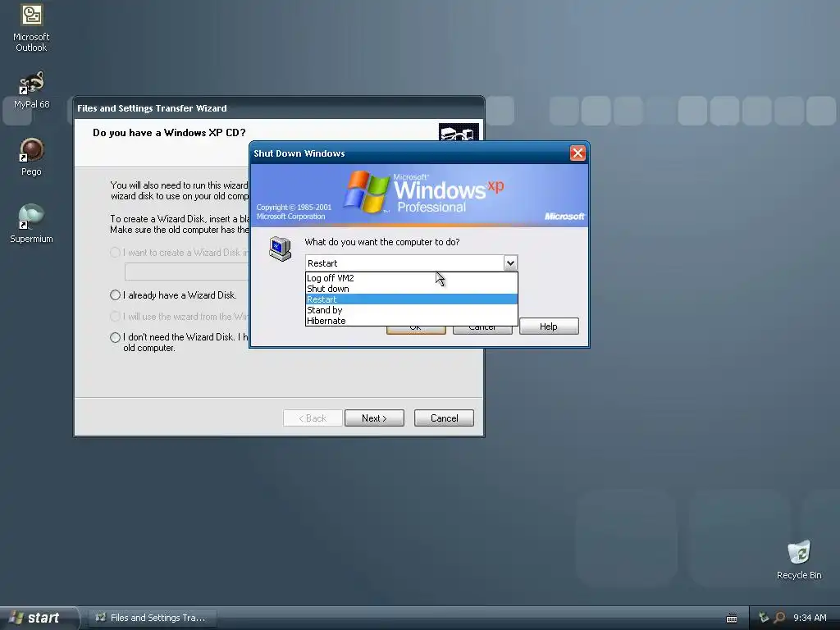Activate Files and Settings Transfer taskbar button

pos(151,618)
